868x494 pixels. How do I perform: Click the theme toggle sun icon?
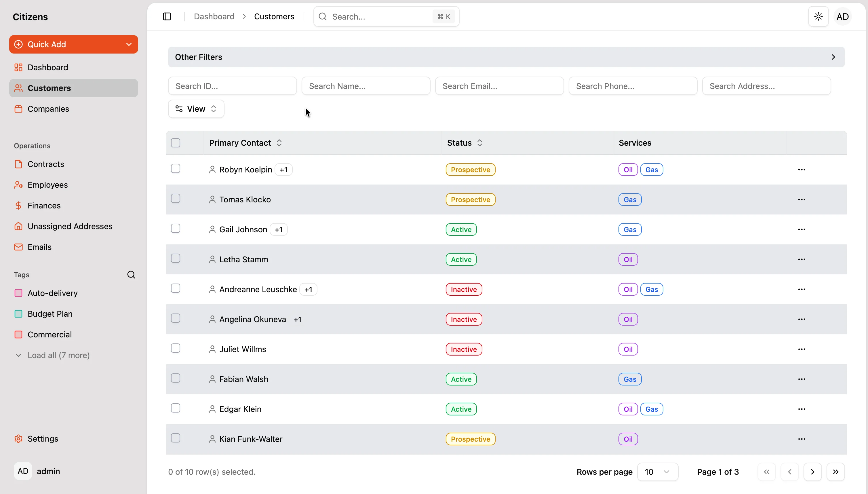pos(818,16)
